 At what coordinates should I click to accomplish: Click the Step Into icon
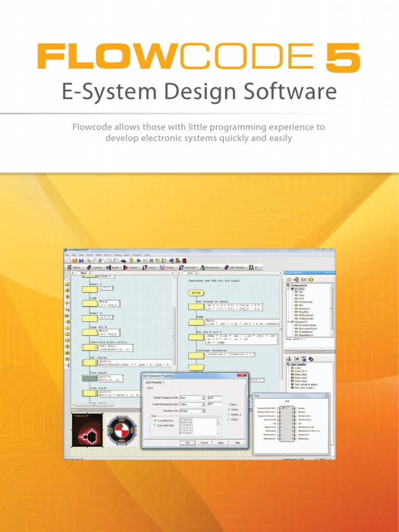158,261
